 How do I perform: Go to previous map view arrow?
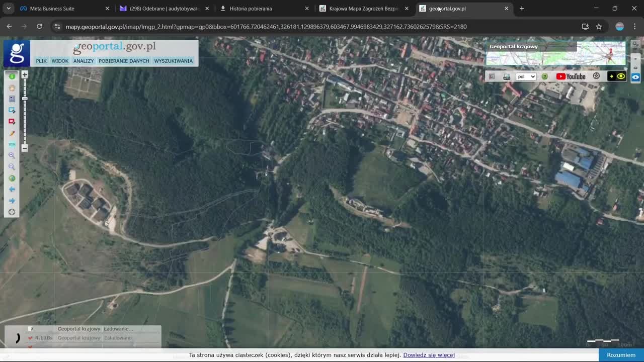coord(12,190)
